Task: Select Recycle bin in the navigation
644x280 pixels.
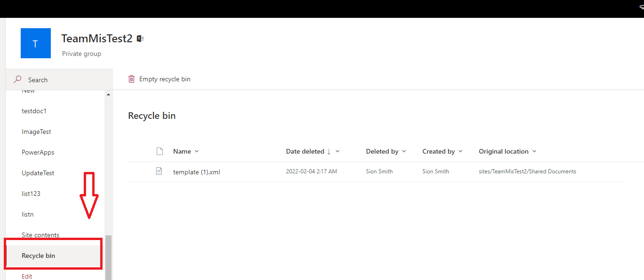Action: [39, 256]
